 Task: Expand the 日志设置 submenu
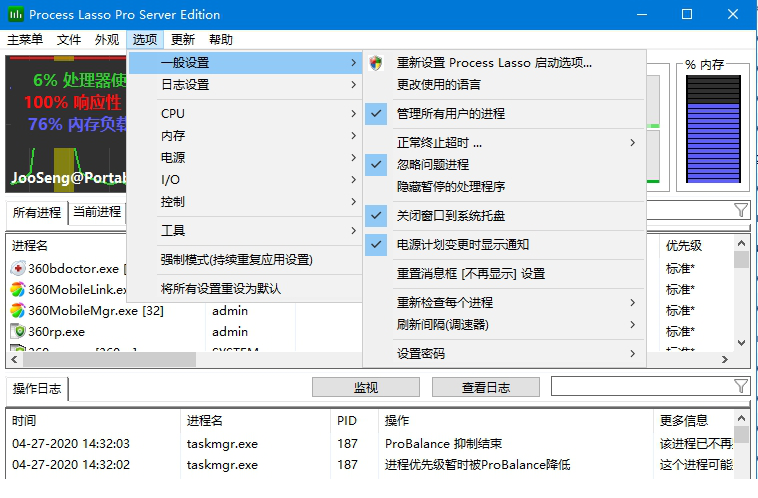(246, 85)
